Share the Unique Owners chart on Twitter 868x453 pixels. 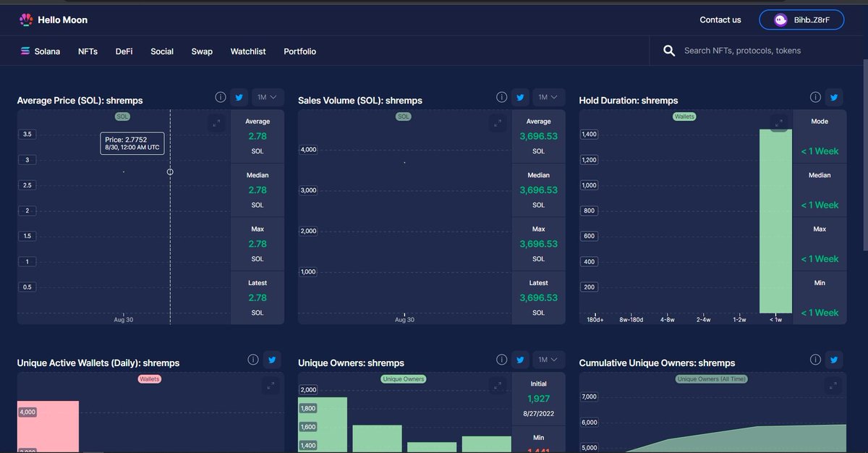coord(520,359)
